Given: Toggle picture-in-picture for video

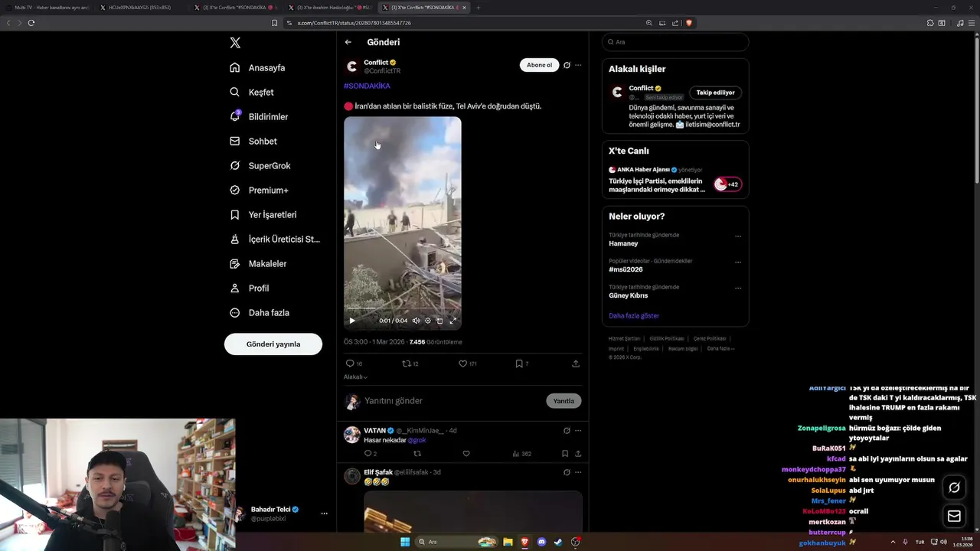Looking at the screenshot, I should pyautogui.click(x=439, y=321).
